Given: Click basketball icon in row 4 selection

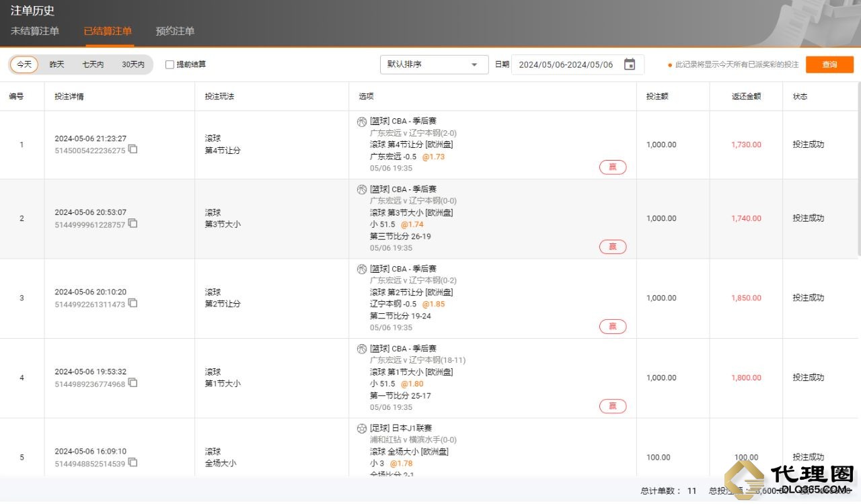Looking at the screenshot, I should (x=362, y=349).
